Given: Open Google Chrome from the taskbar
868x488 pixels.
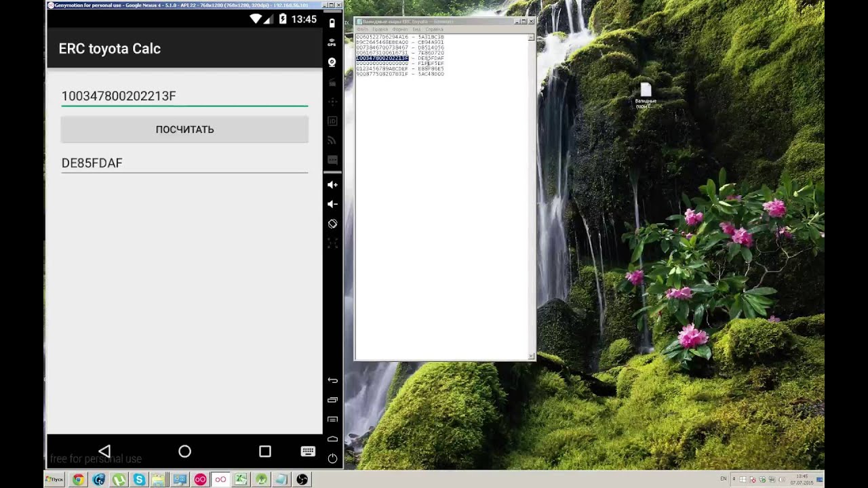Looking at the screenshot, I should pyautogui.click(x=79, y=479).
